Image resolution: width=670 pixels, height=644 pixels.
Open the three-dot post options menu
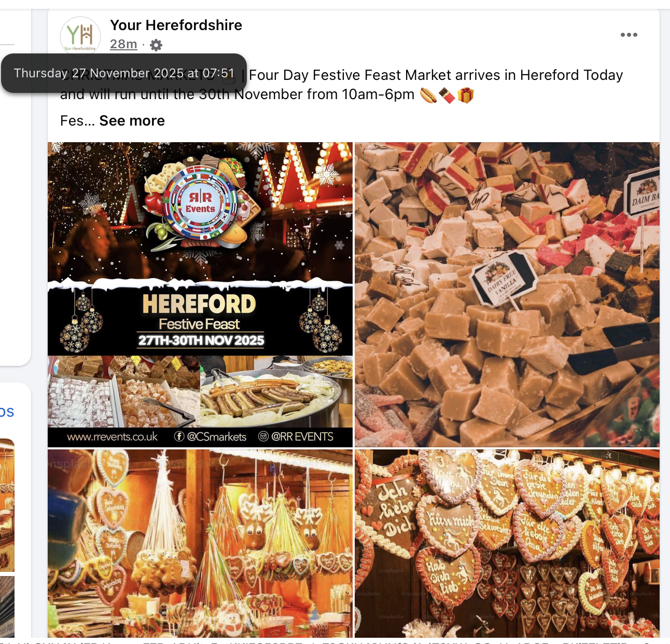[629, 35]
